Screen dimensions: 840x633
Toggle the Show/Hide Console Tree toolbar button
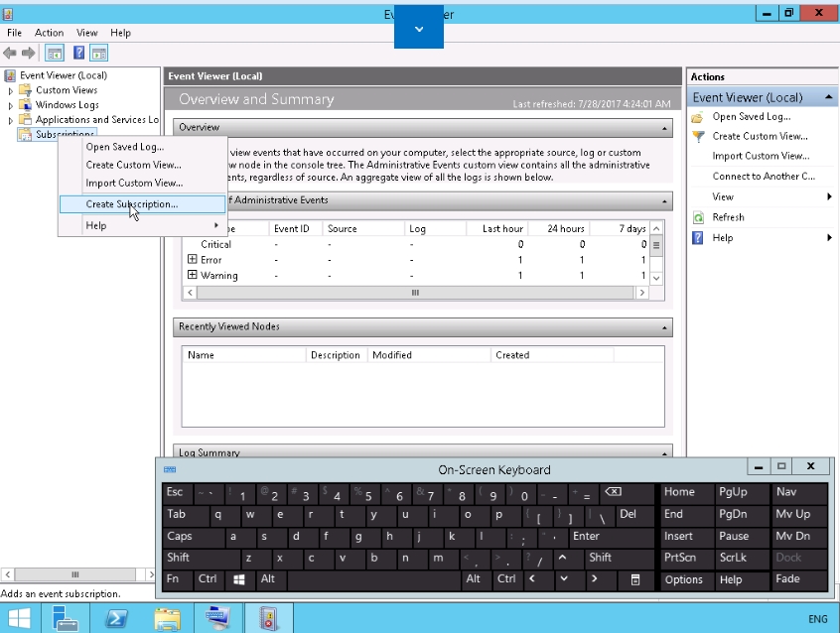point(55,53)
